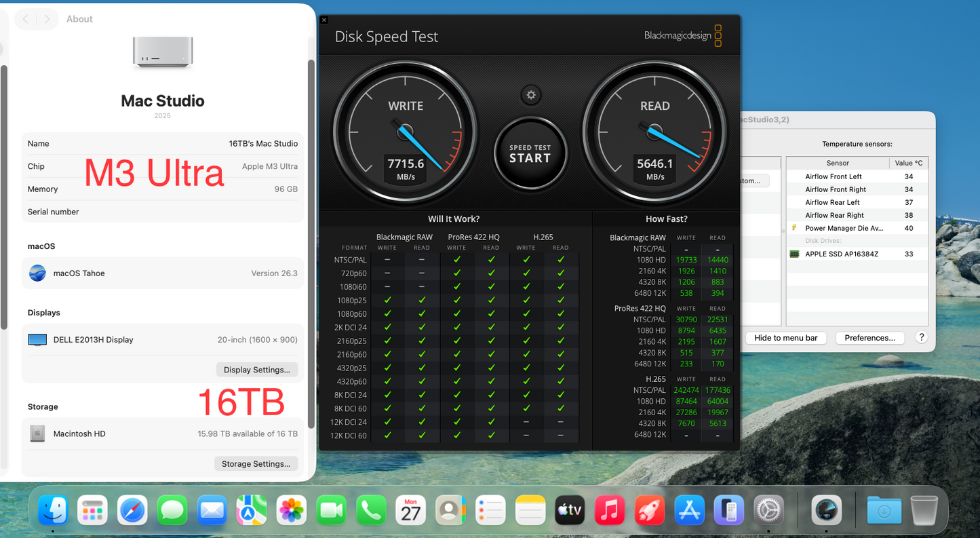The image size is (980, 538).
Task: Open Messages from the Dock
Action: click(172, 510)
